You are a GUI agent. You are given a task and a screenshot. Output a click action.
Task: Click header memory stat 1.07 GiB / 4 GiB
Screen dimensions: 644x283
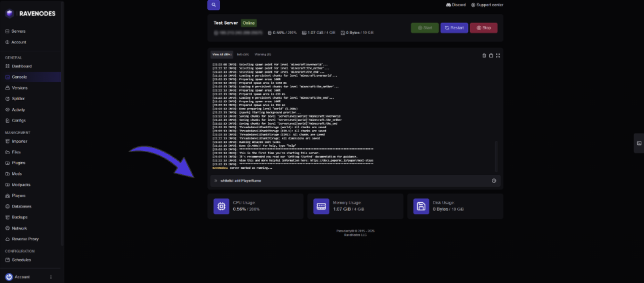pyautogui.click(x=319, y=33)
